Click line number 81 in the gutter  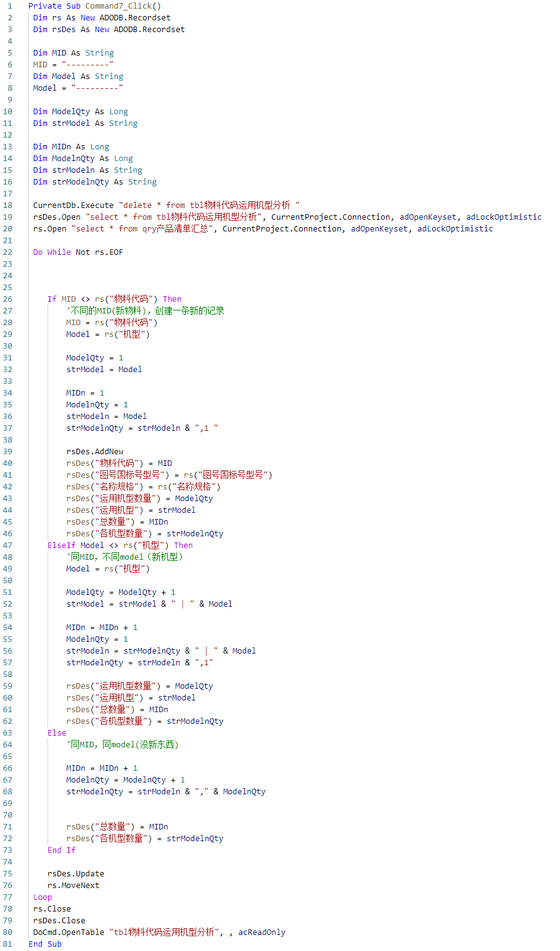pos(7,944)
